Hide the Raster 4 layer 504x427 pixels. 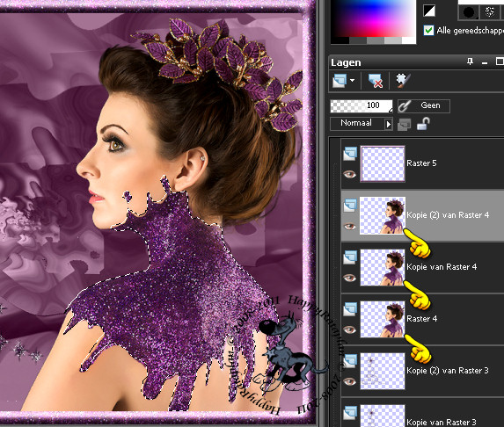click(x=349, y=329)
